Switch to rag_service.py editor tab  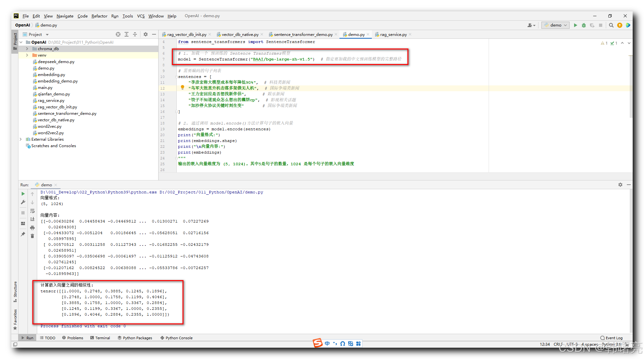(393, 35)
